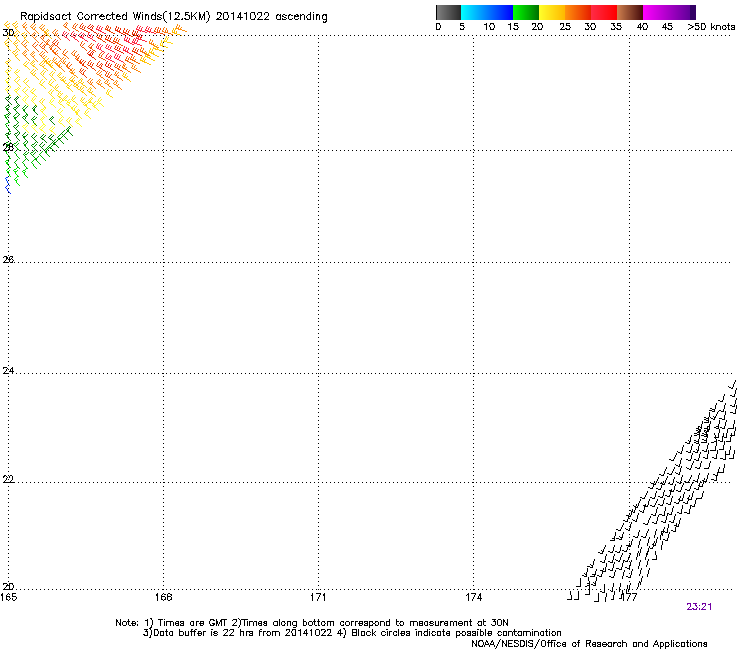Click the latitude label '20'
The image size is (740, 650).
8,586
